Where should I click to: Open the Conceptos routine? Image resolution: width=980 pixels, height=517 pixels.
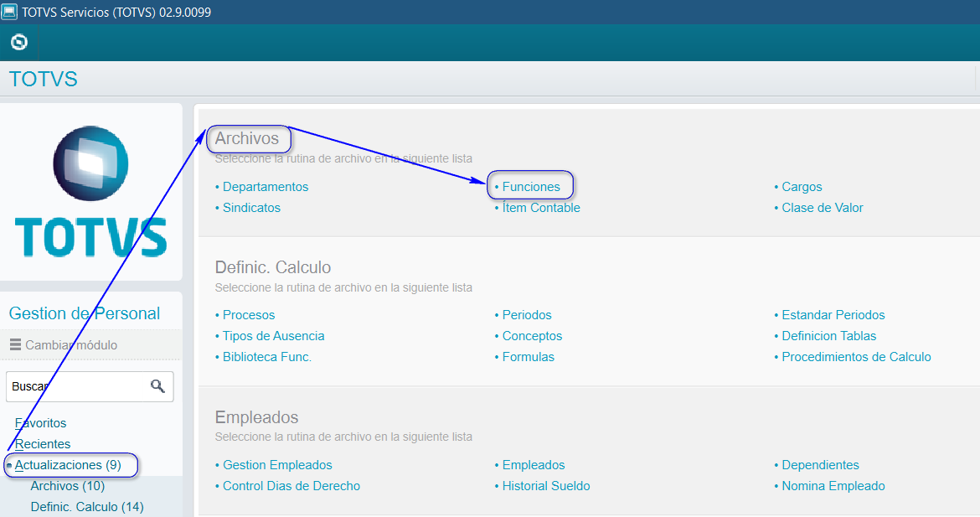532,336
